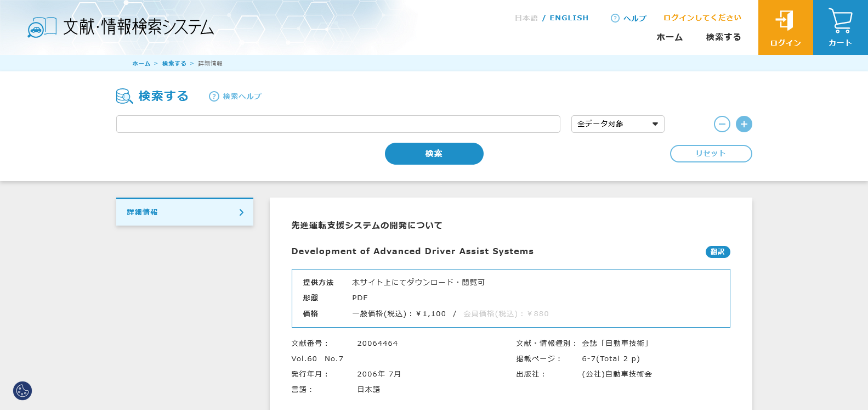Click the search help question mark icon

[214, 97]
